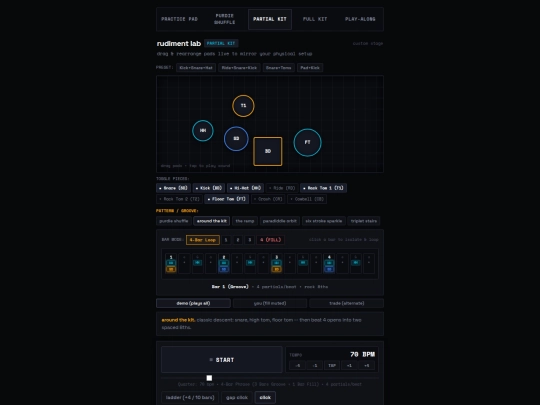Isolate bar 3 in bar mode
The height and width of the screenshot is (405, 540).
[x=249, y=240]
